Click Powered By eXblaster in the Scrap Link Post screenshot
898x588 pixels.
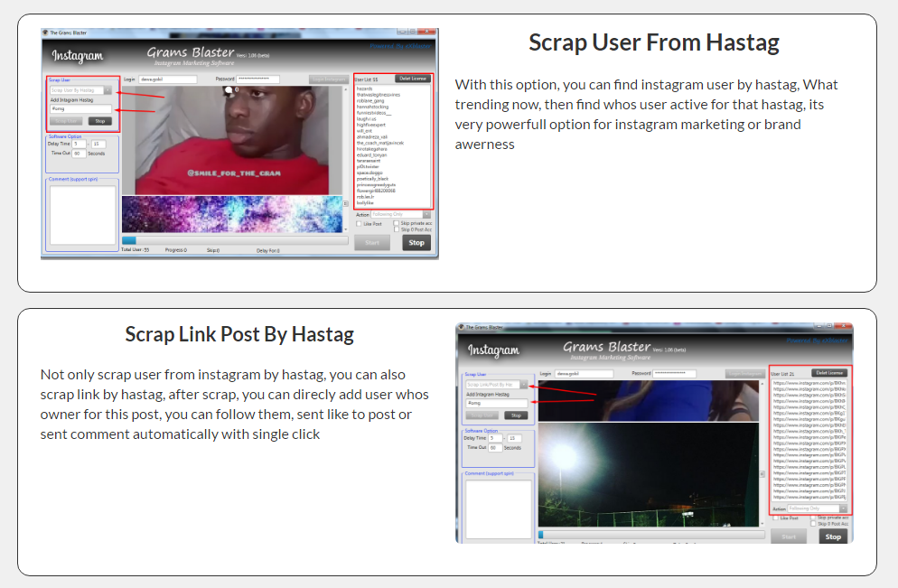(x=817, y=341)
